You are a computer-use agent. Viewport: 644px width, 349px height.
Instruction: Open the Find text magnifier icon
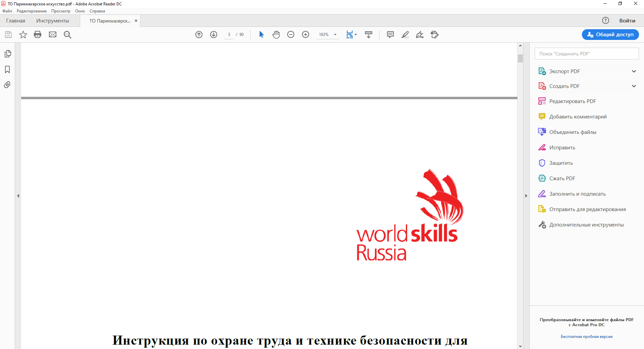tap(67, 35)
